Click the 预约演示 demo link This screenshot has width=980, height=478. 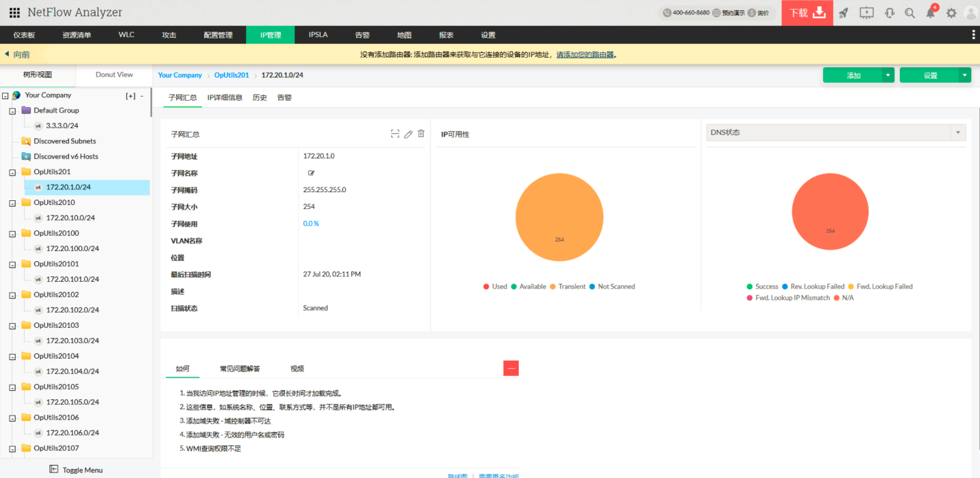728,12
